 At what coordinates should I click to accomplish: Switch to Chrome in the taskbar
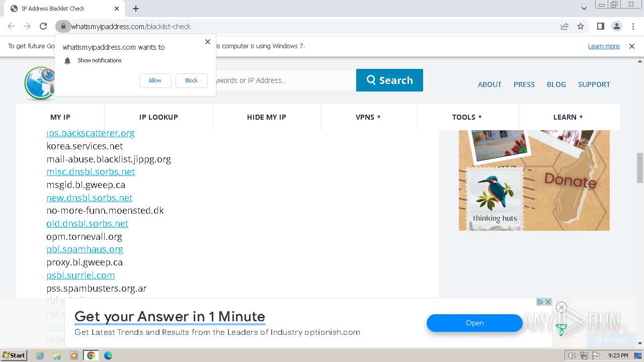[x=91, y=355]
